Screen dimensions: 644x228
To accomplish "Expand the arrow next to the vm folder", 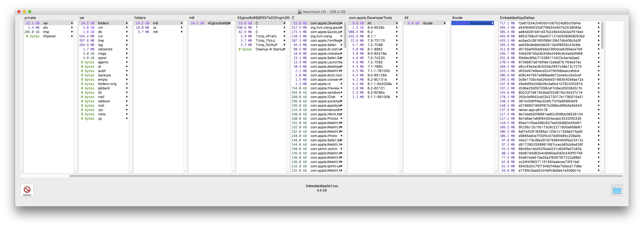I will point(127,28).
